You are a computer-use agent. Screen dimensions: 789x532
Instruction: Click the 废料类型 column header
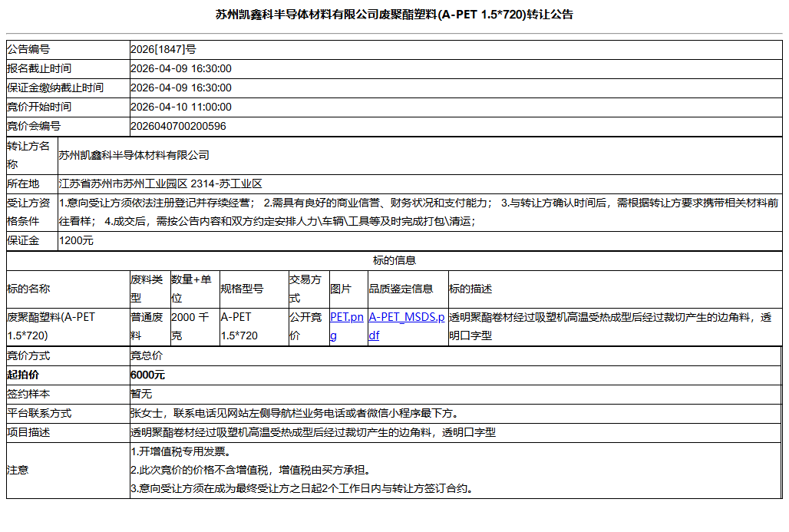pyautogui.click(x=147, y=289)
